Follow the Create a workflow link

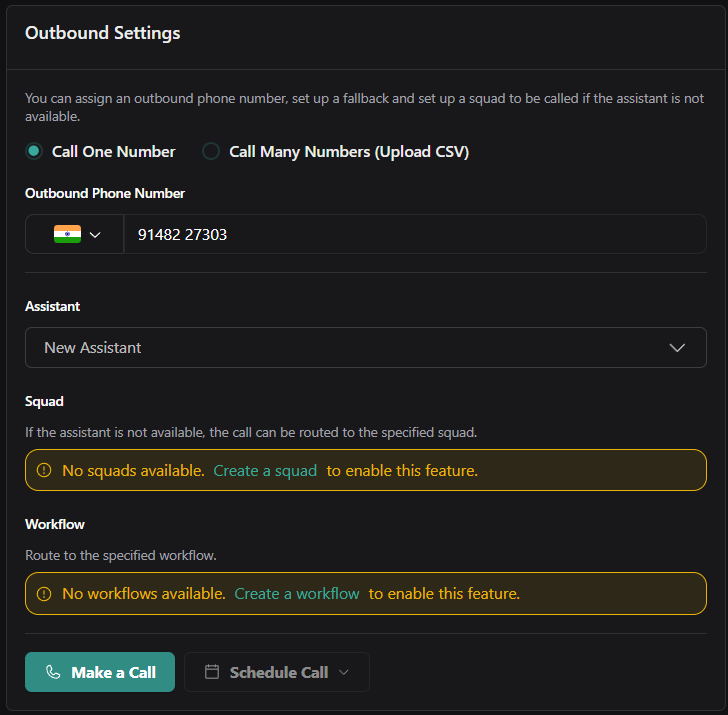pyautogui.click(x=297, y=594)
